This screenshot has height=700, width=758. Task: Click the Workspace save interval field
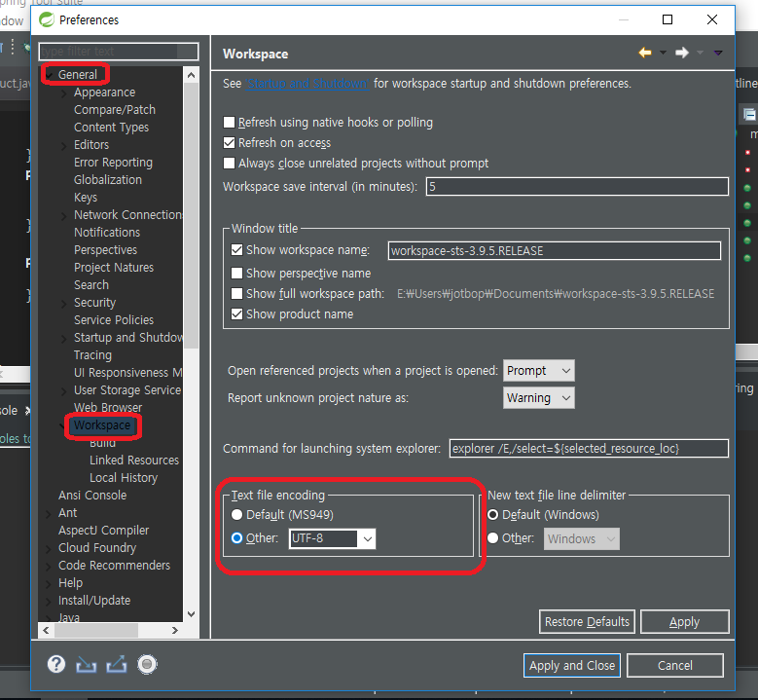pos(577,187)
